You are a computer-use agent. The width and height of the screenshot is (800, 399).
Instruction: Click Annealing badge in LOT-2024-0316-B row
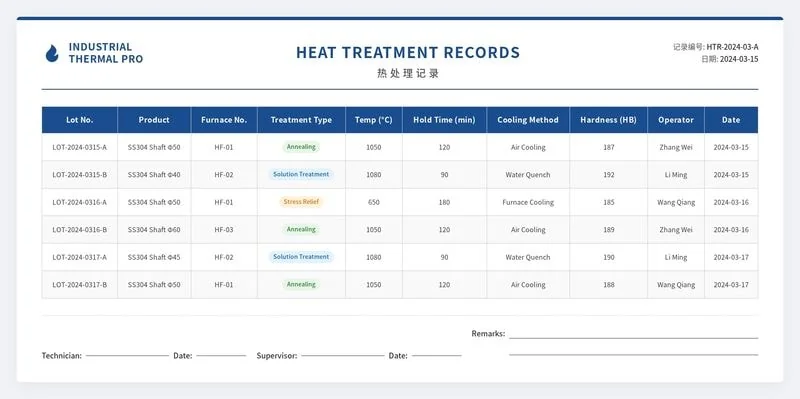tap(301, 230)
